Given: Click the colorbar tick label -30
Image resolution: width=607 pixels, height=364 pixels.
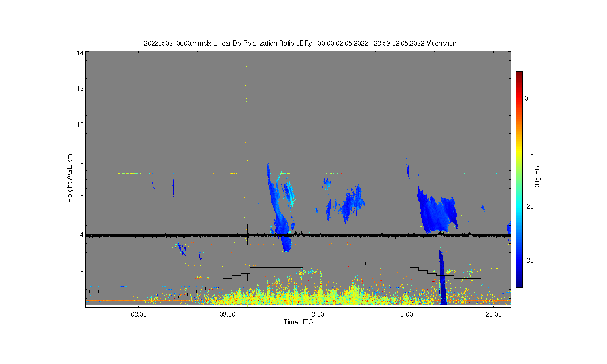Looking at the screenshot, I should click(x=529, y=260).
